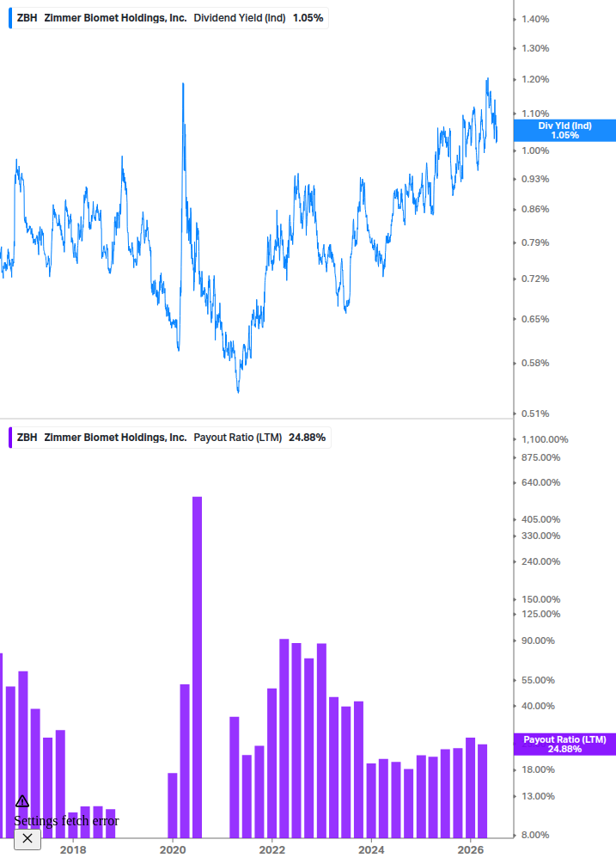Select the ZBH Dividend Yield (Ind) legend
This screenshot has width=616, height=864.
pos(169,18)
